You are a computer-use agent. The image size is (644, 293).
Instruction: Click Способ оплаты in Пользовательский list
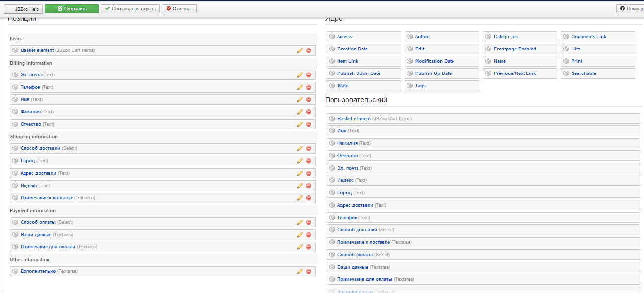coord(355,255)
